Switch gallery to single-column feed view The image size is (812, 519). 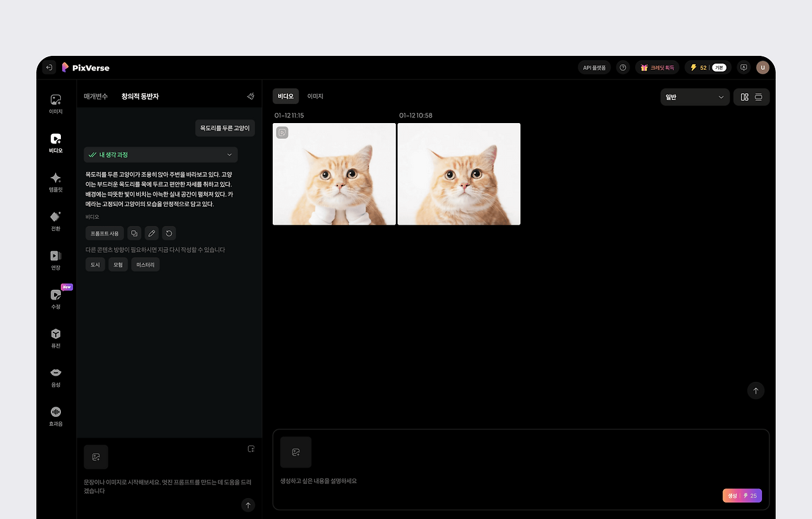coord(759,96)
